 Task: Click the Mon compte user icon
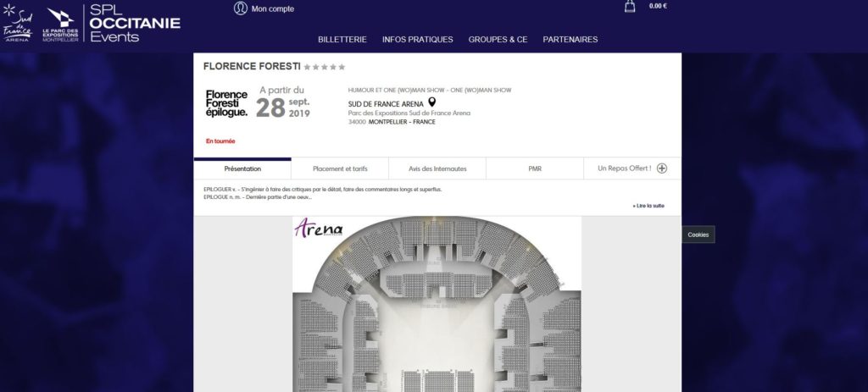pos(240,8)
